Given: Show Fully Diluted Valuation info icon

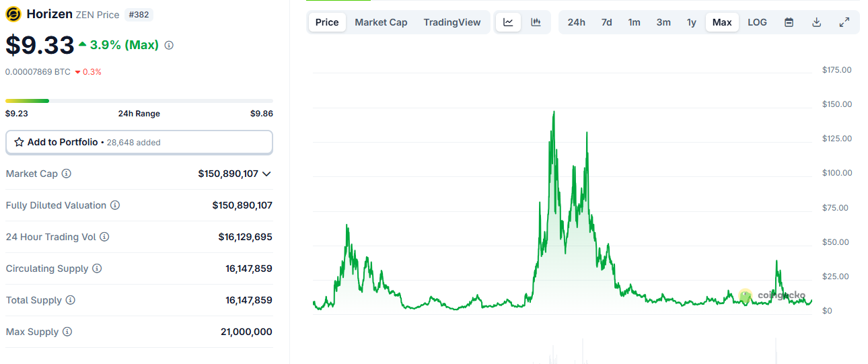Looking at the screenshot, I should (115, 205).
